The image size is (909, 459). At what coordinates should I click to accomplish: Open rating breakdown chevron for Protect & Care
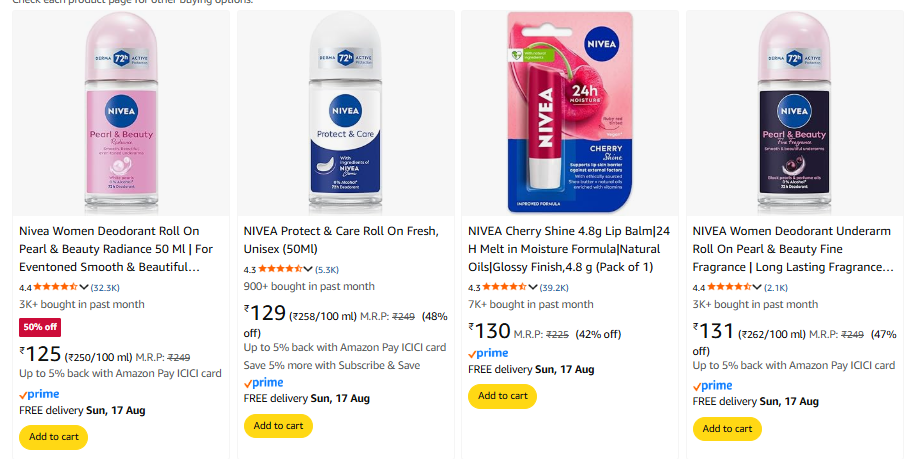309,270
